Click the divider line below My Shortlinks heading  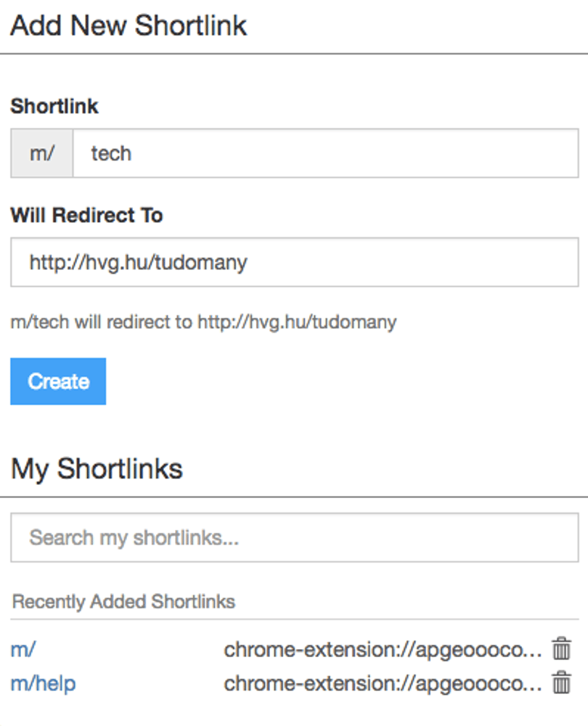point(294,497)
